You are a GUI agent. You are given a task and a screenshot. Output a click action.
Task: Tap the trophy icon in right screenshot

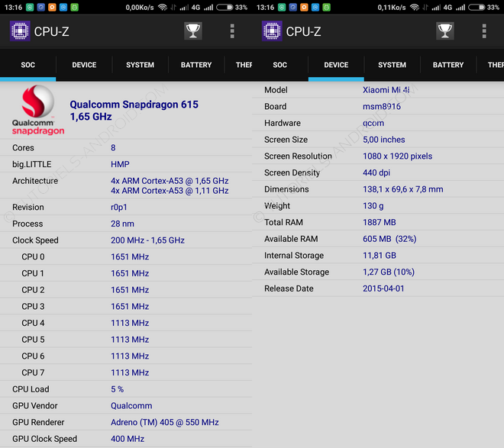coord(445,31)
